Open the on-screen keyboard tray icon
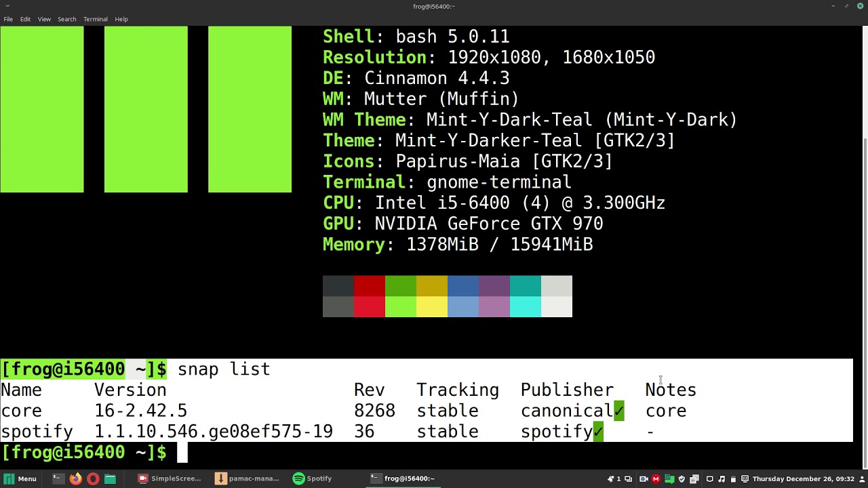This screenshot has height=488, width=868. tap(745, 479)
